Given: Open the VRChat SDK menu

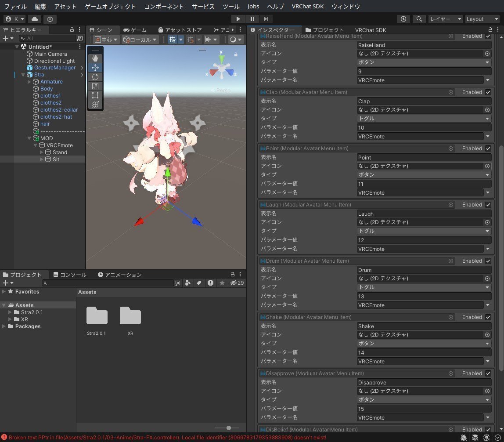Looking at the screenshot, I should click(308, 7).
